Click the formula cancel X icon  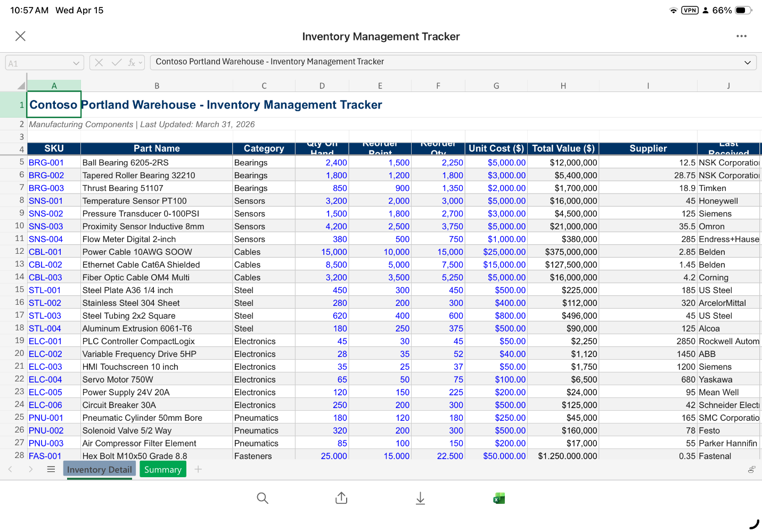click(x=99, y=63)
